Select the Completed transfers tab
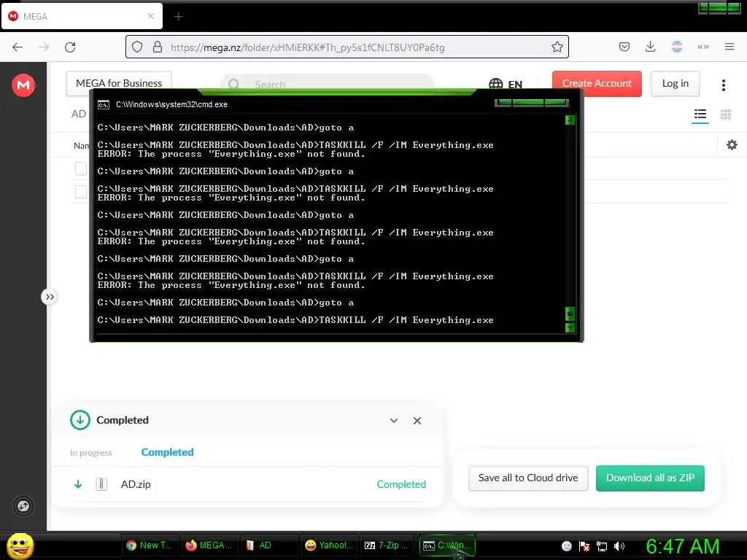This screenshot has width=747, height=560. click(x=167, y=452)
